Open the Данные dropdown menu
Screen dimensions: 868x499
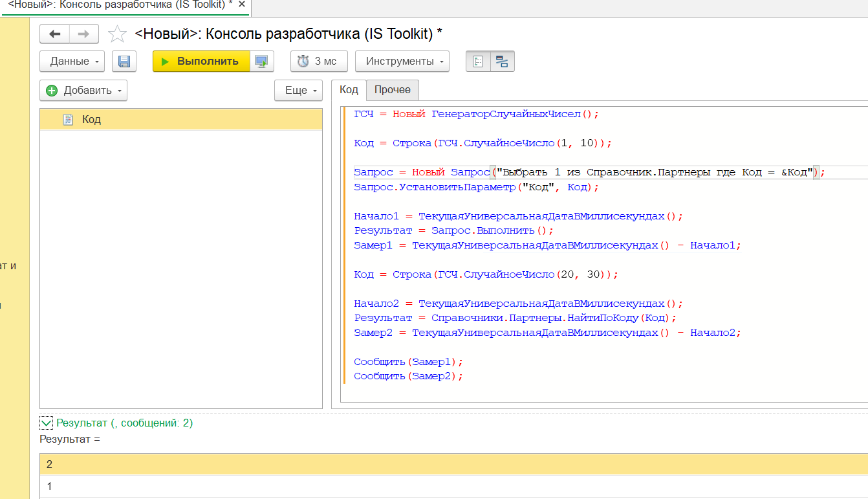(x=72, y=61)
